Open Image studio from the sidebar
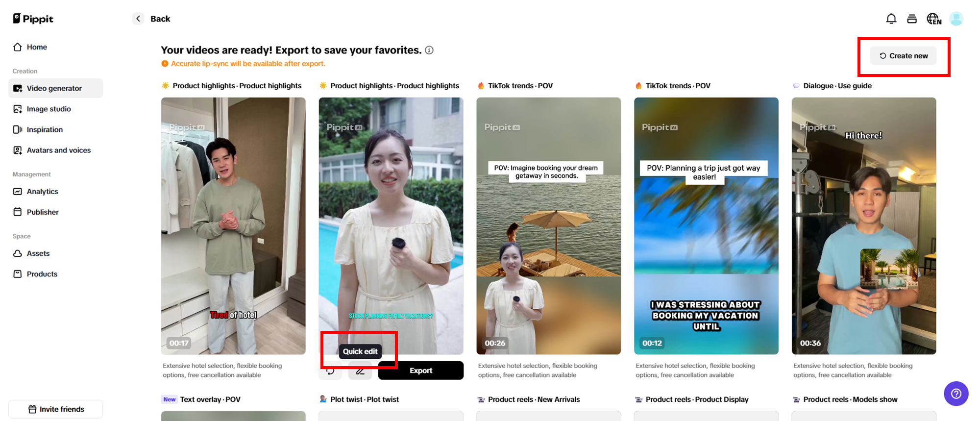Screen dimensions: 980x421 click(x=49, y=109)
